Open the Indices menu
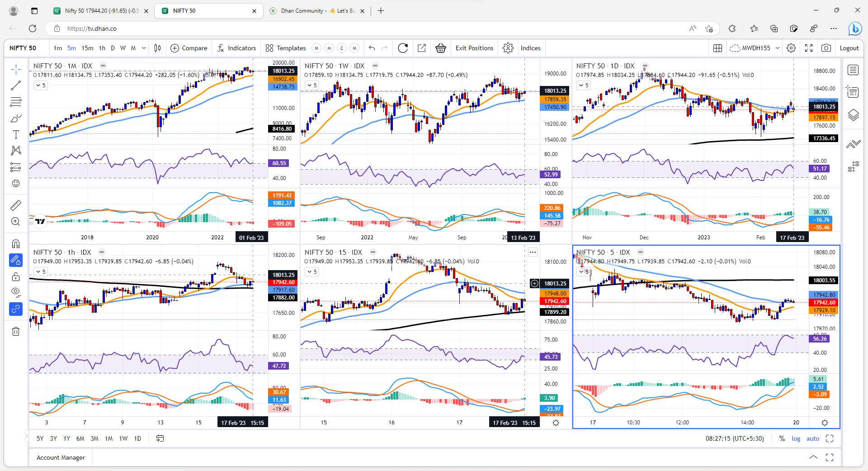The width and height of the screenshot is (868, 471). [x=530, y=48]
